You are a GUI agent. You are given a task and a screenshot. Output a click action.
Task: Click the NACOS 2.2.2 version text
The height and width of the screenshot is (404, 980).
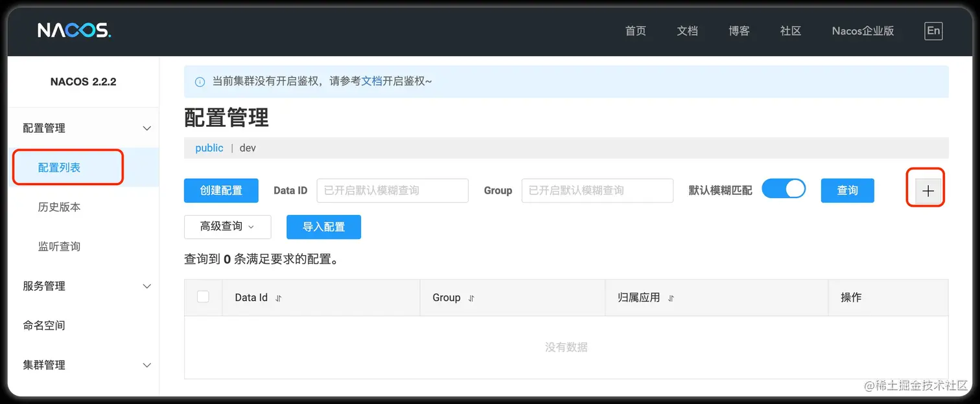[83, 82]
